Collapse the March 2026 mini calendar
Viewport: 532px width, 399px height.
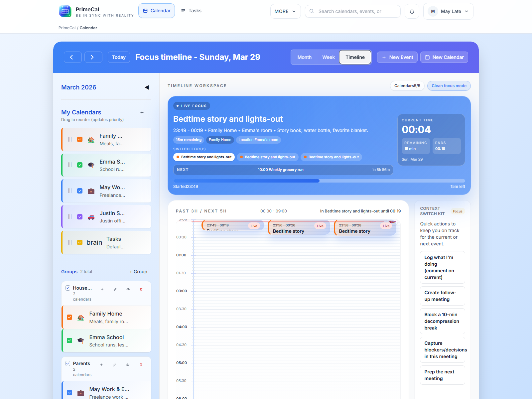(x=147, y=87)
